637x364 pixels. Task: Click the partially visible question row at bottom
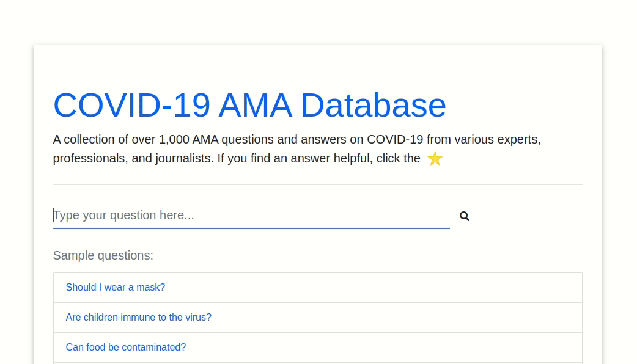click(x=317, y=363)
